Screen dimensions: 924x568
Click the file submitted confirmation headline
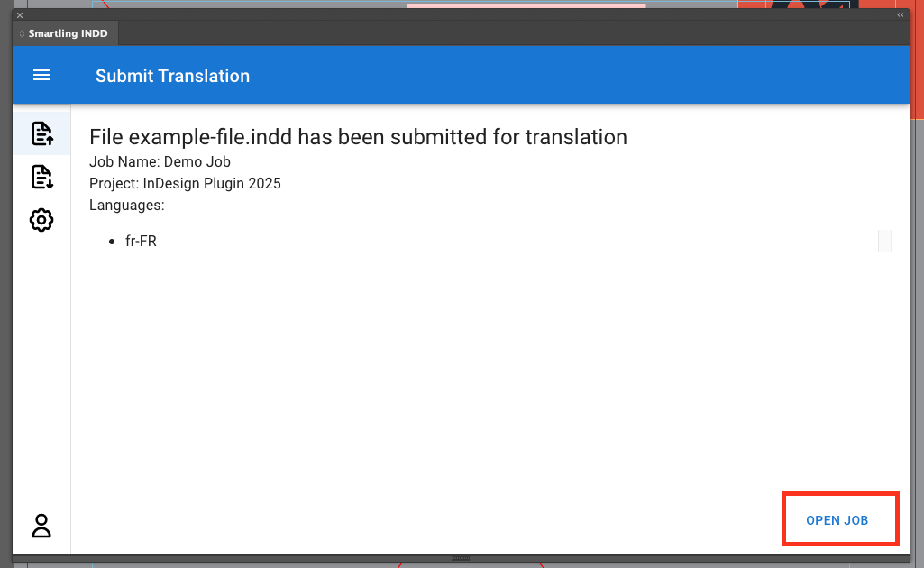358,137
